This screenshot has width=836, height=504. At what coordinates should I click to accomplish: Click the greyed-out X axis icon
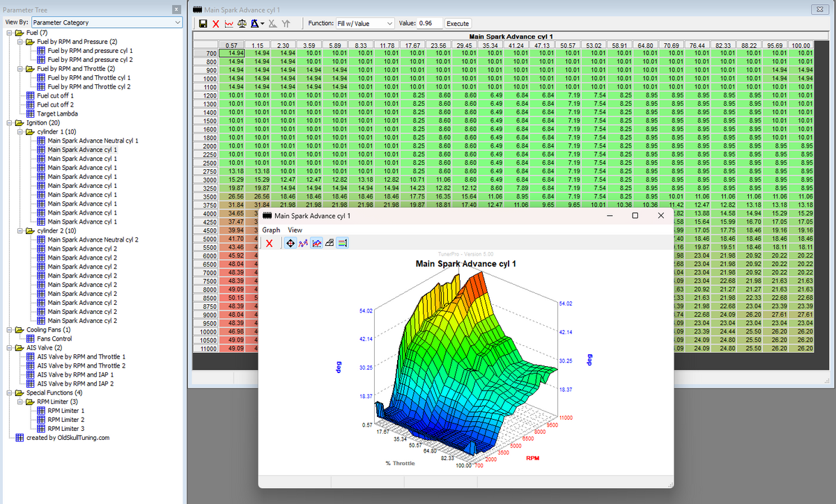click(273, 24)
